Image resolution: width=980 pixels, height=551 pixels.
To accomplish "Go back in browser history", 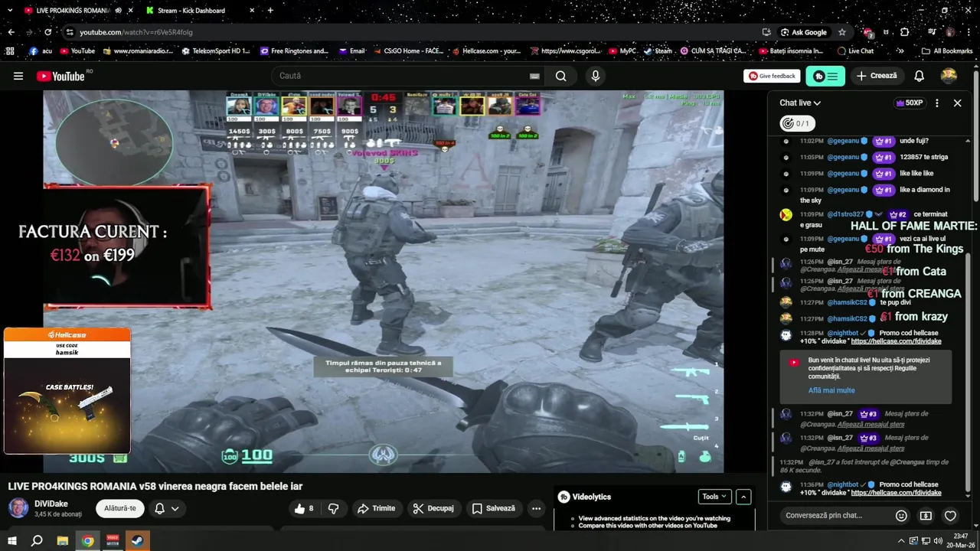I will 11,32.
